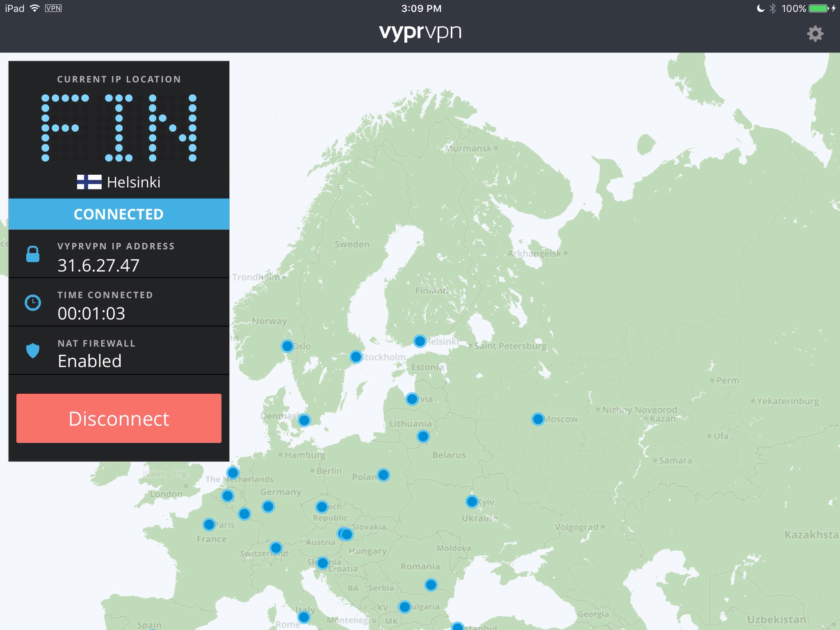This screenshot has height=630, width=840.
Task: Select the Paris server marker
Action: tap(209, 524)
